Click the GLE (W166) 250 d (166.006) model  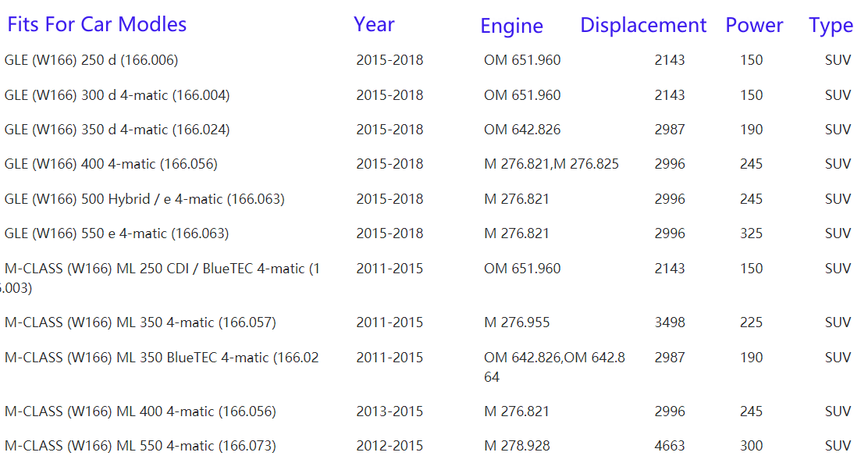coord(91,60)
